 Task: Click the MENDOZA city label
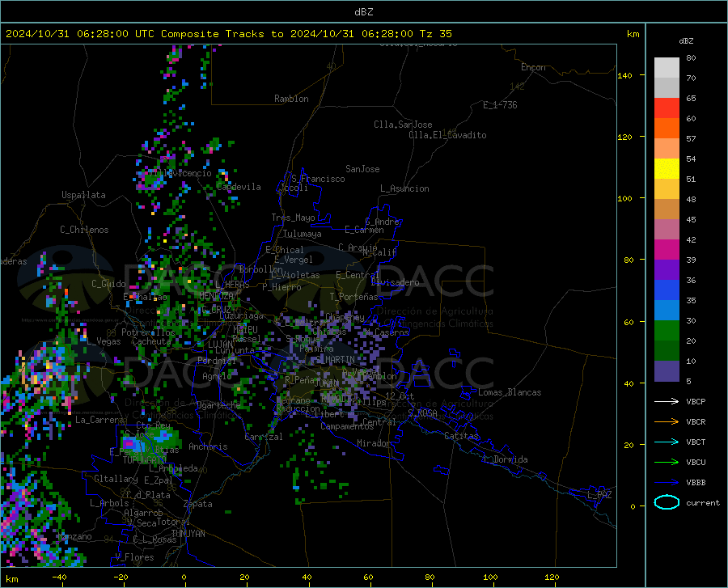pyautogui.click(x=216, y=296)
